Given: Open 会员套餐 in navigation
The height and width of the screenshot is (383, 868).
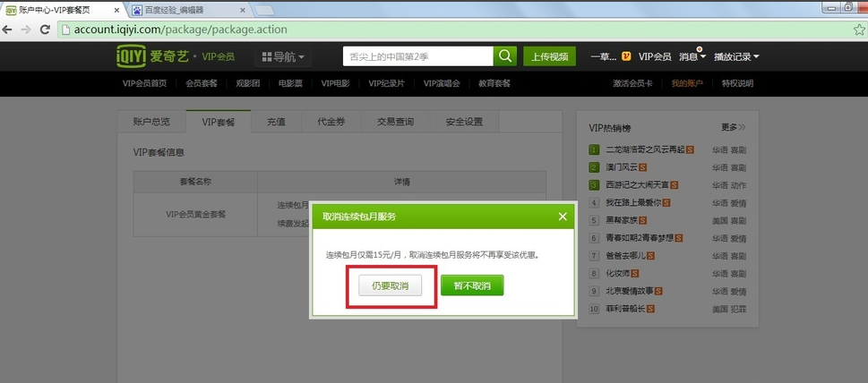Looking at the screenshot, I should 202,83.
